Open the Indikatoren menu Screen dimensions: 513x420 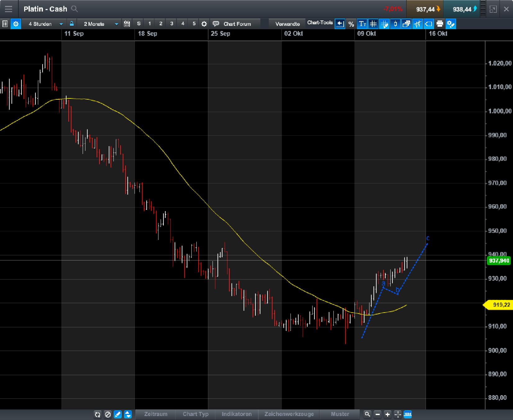pyautogui.click(x=237, y=414)
